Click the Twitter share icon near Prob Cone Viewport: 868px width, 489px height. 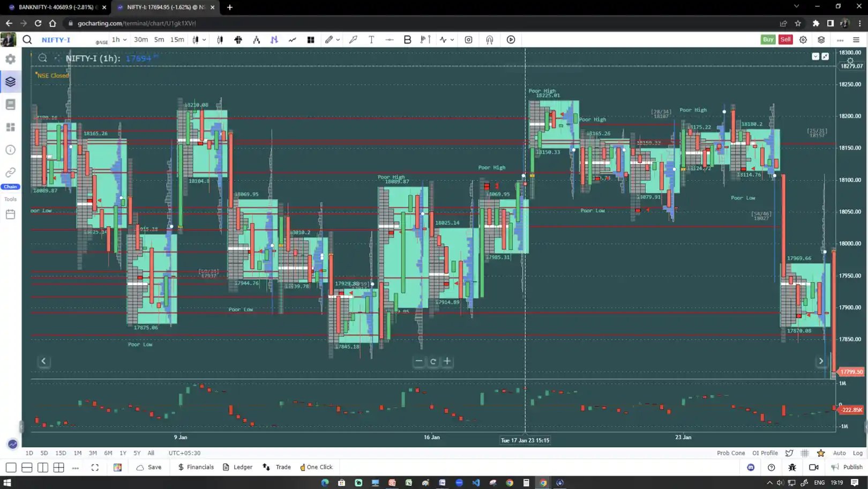point(789,453)
